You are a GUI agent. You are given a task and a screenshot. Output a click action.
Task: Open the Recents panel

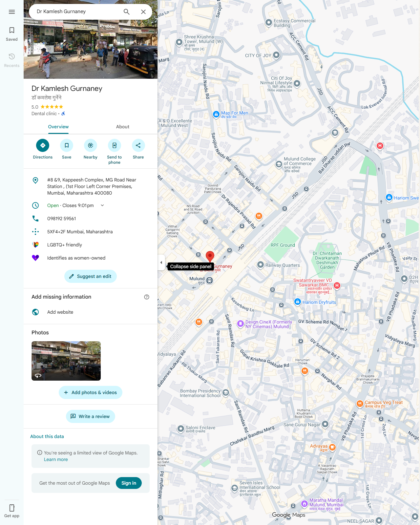[12, 60]
